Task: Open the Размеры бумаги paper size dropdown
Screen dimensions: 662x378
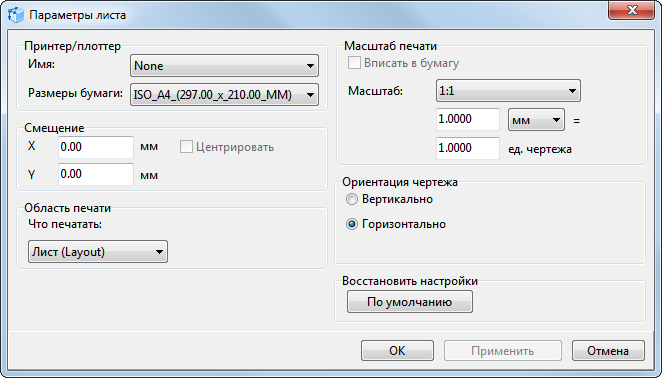Action: pos(224,95)
